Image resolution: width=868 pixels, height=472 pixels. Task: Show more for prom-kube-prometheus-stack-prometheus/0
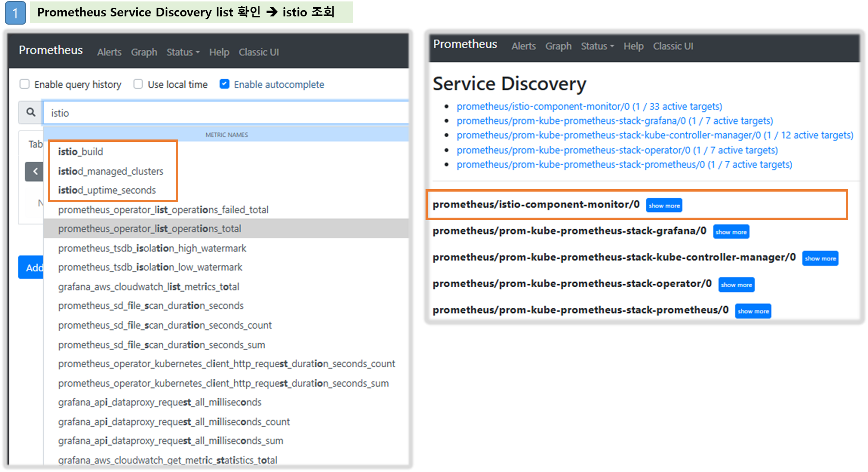(x=754, y=311)
